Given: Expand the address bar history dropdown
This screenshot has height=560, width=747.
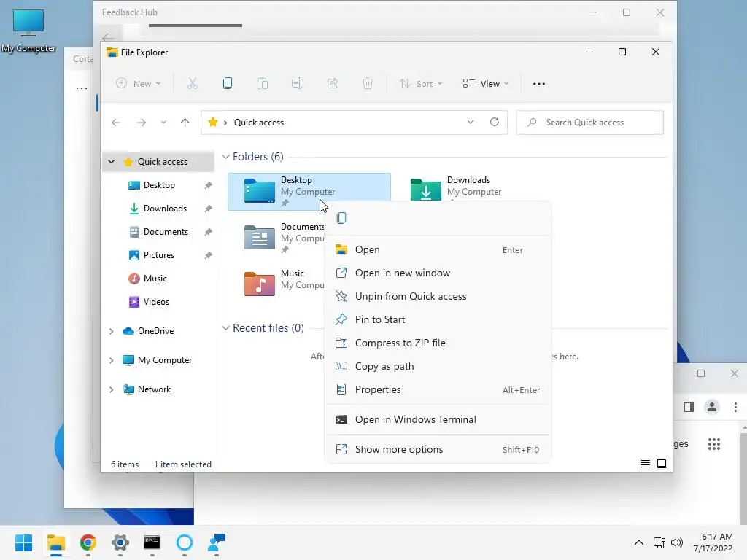Looking at the screenshot, I should coord(471,122).
